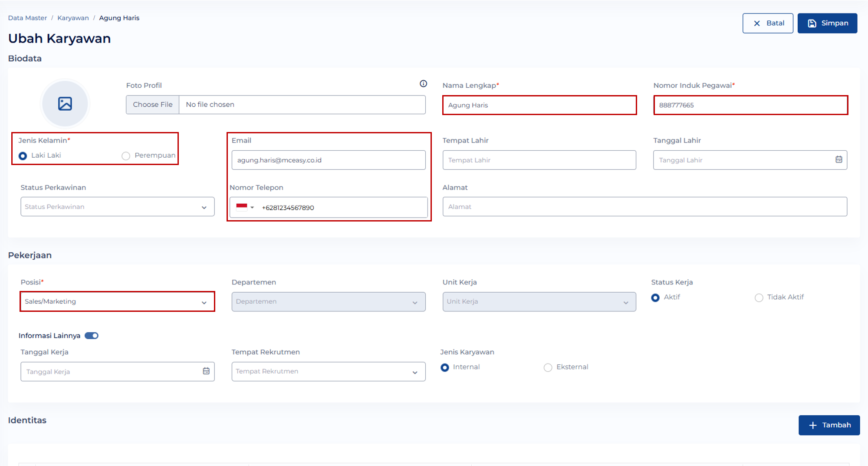The image size is (868, 466).
Task: Click the plus icon on Tambah
Action: (813, 425)
